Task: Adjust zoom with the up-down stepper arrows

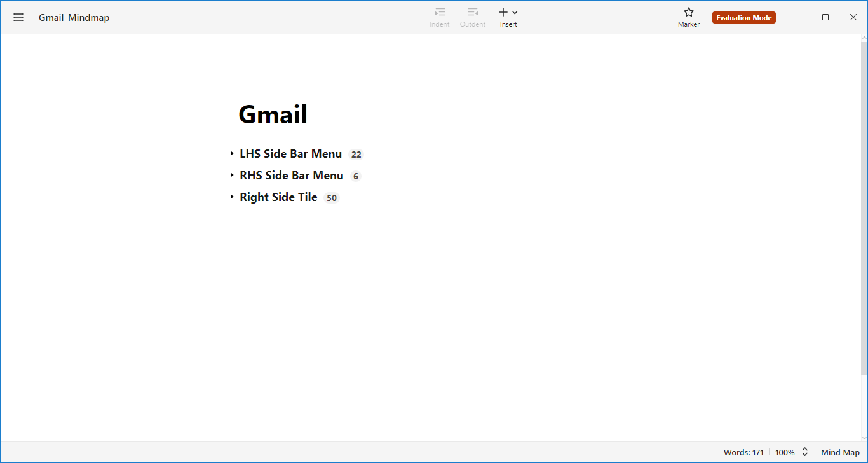Action: (805, 452)
